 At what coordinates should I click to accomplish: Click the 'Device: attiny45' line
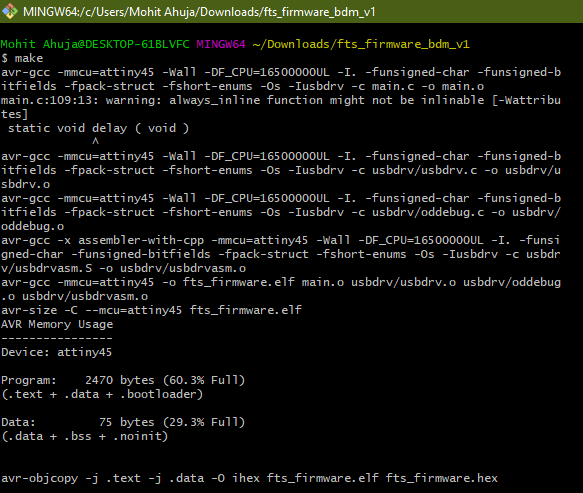(x=57, y=352)
